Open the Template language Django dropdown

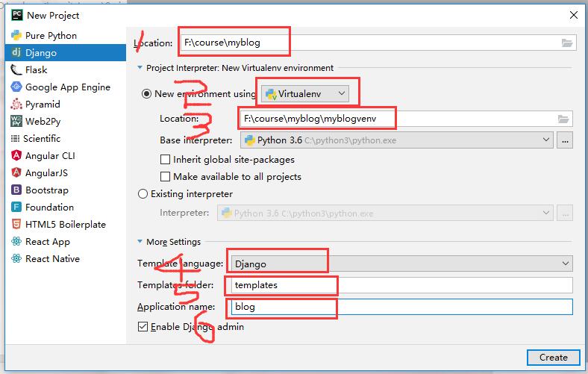401,264
